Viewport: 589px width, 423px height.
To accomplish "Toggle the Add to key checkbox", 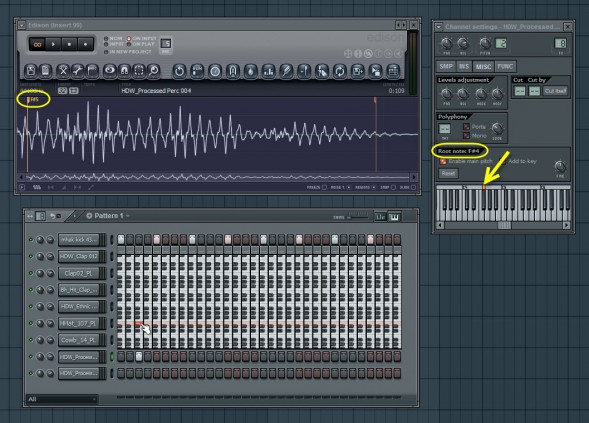I will 504,161.
